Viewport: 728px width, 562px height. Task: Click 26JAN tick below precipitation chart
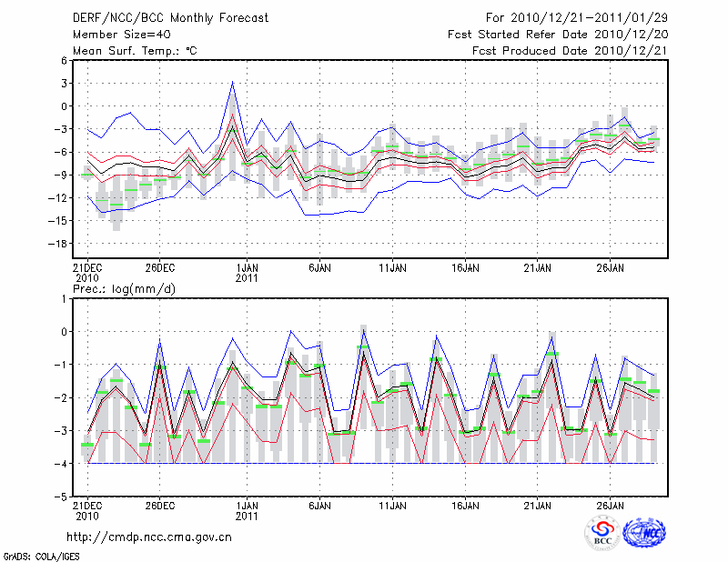(610, 505)
